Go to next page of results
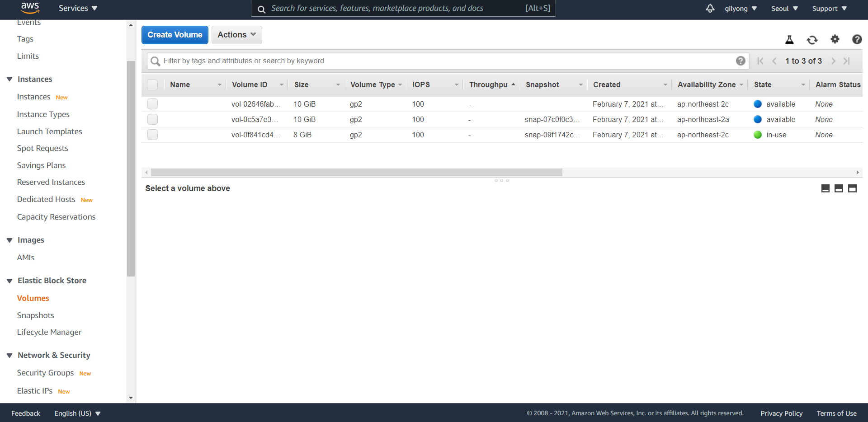The height and width of the screenshot is (422, 868). tap(833, 61)
